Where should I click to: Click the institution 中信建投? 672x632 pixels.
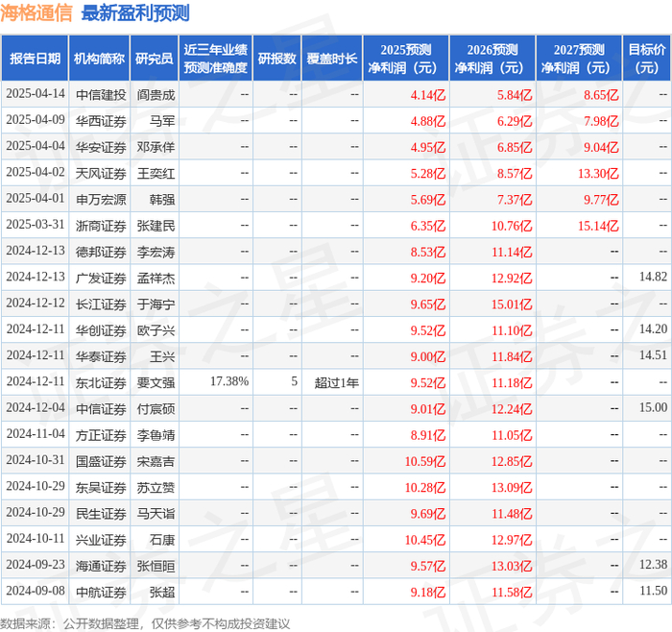[101, 95]
